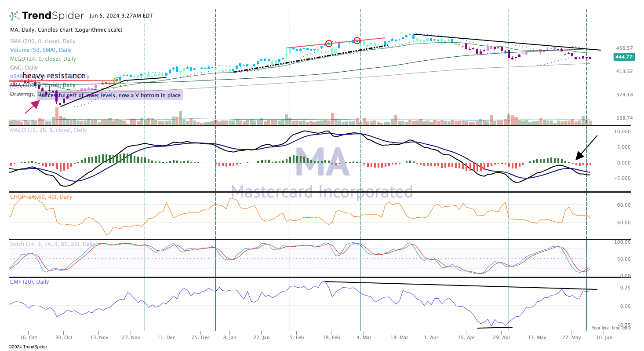Click the 4. Mar date label

364,337
